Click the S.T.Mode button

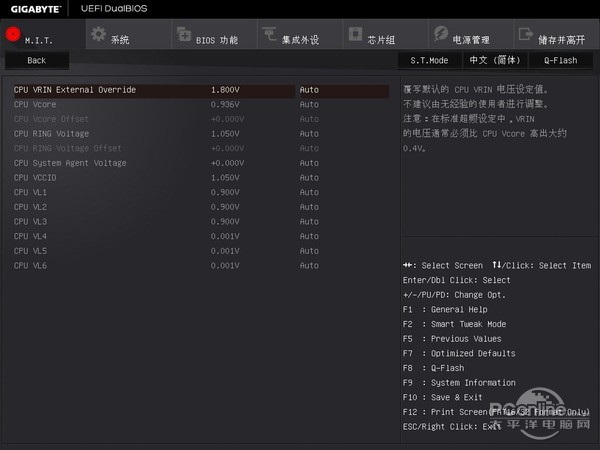[x=429, y=60]
